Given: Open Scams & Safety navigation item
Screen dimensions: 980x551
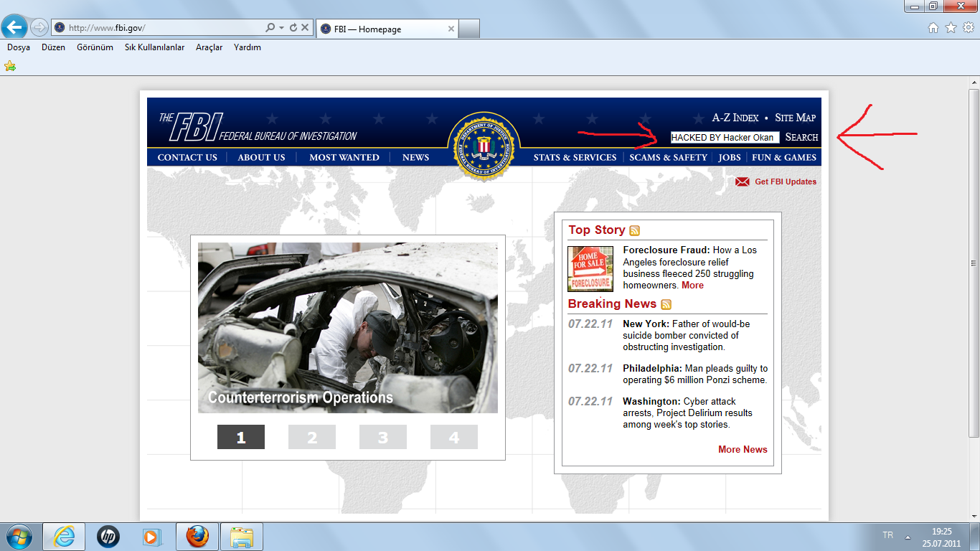Looking at the screenshot, I should pyautogui.click(x=668, y=157).
